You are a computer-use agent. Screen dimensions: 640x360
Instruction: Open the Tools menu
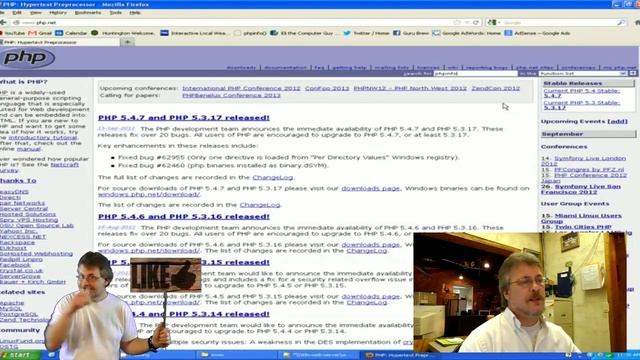116,13
